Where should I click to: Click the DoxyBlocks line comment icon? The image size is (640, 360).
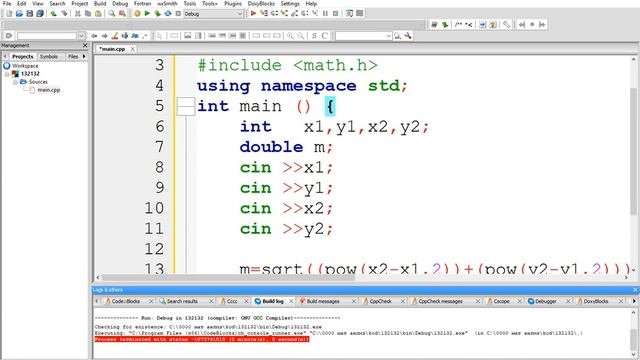469,25
